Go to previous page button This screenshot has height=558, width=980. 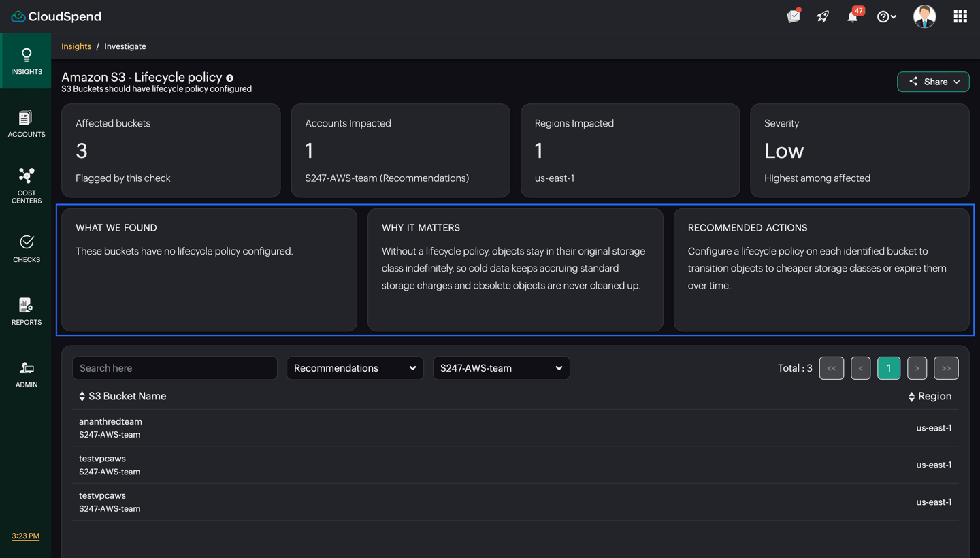tap(860, 368)
